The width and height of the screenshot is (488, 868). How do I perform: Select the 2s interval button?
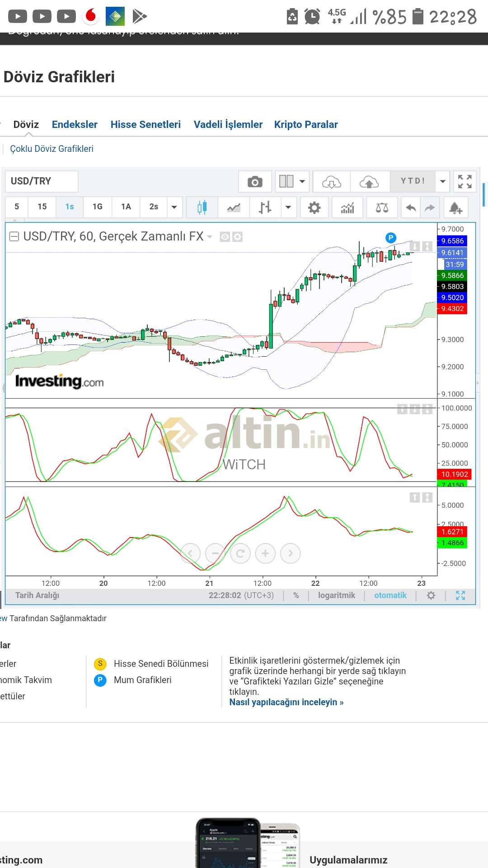(x=154, y=207)
